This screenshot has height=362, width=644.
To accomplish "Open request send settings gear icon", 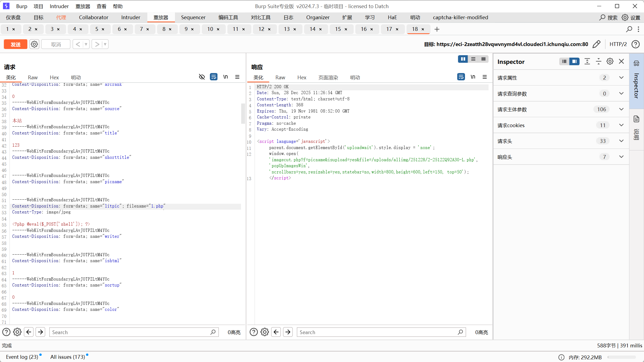I will 34,44.
